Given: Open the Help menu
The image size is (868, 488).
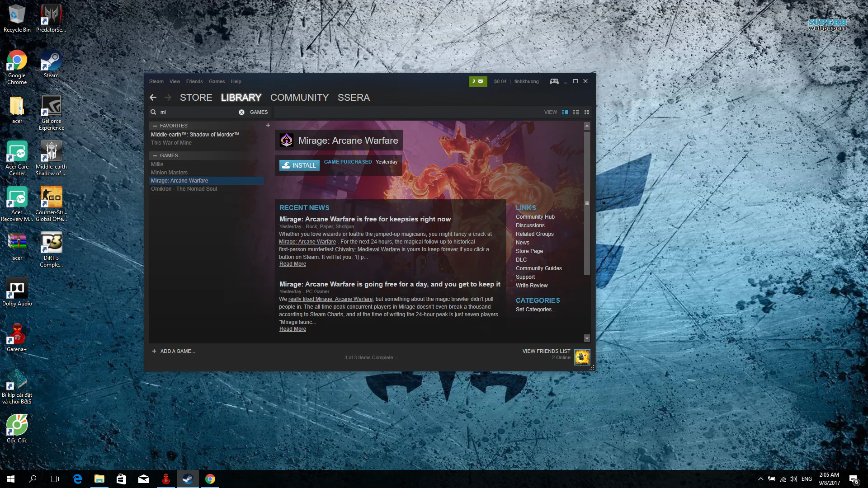Looking at the screenshot, I should pos(236,81).
